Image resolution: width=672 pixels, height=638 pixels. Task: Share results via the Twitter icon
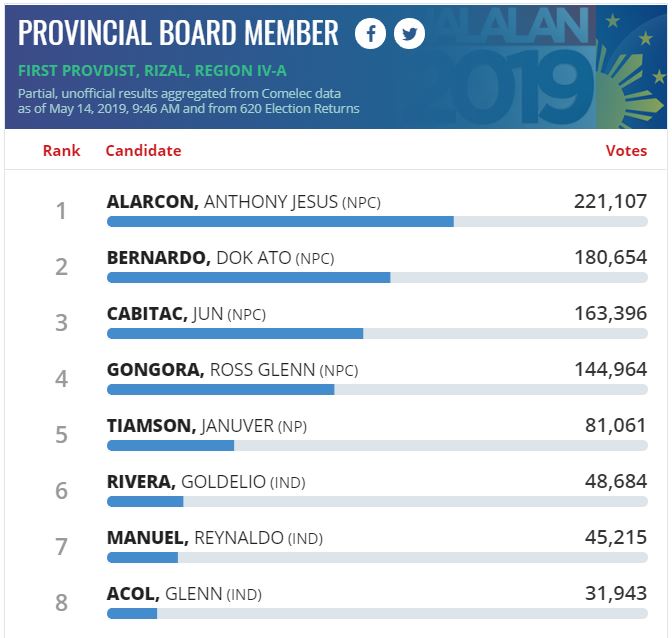click(x=409, y=33)
